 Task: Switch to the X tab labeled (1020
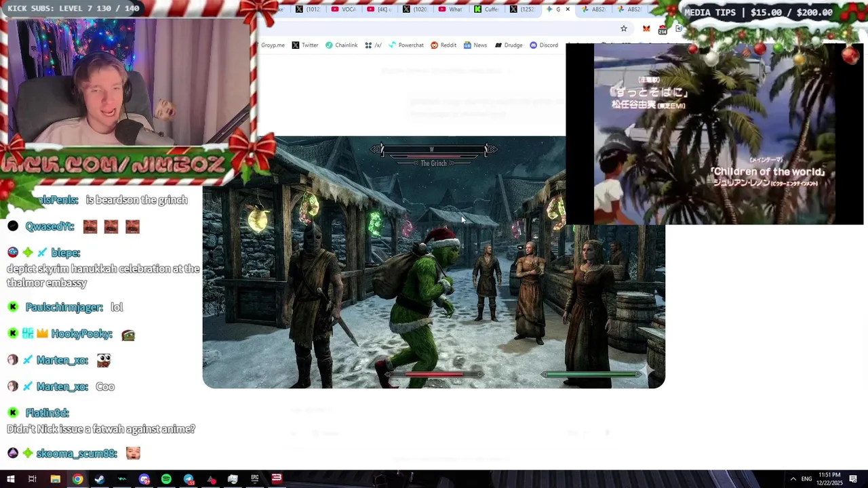pyautogui.click(x=416, y=9)
